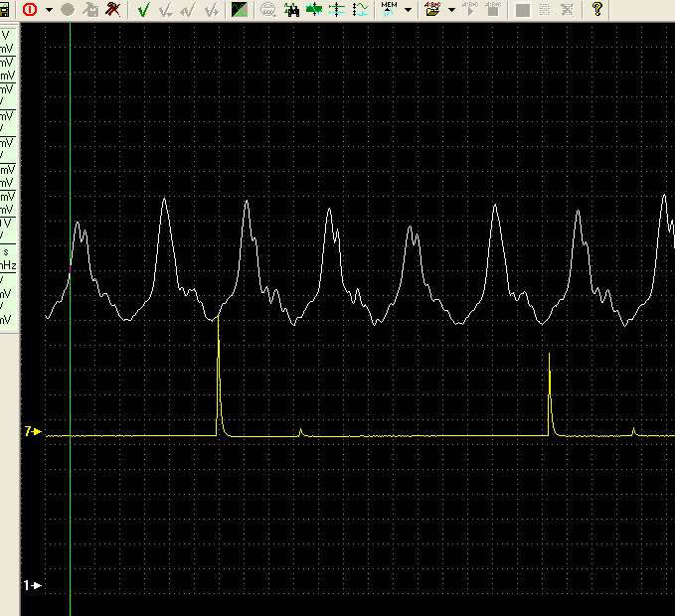Click the MEM memory icon
The image size is (675, 616).
(x=389, y=9)
